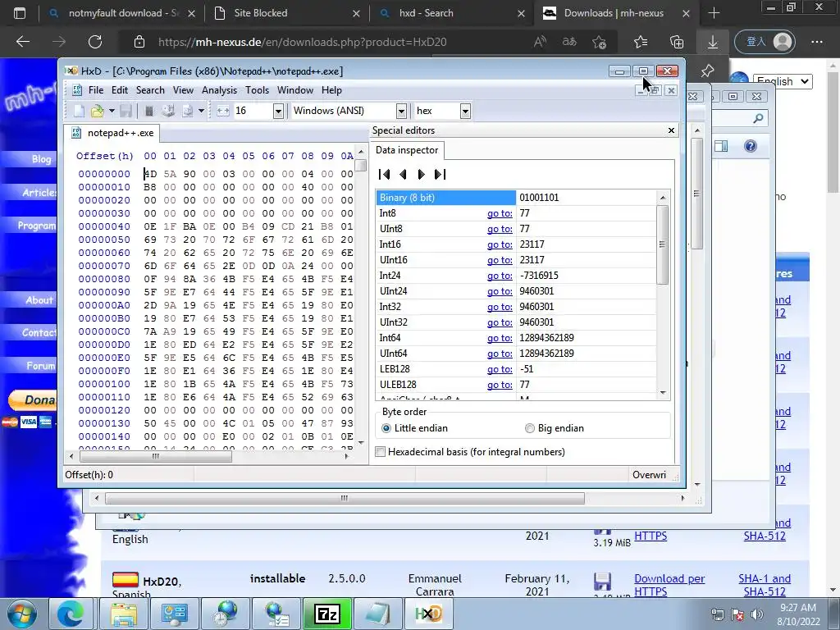The image size is (840, 630).
Task: Click 'go to:' link for UInt16
Action: (500, 260)
